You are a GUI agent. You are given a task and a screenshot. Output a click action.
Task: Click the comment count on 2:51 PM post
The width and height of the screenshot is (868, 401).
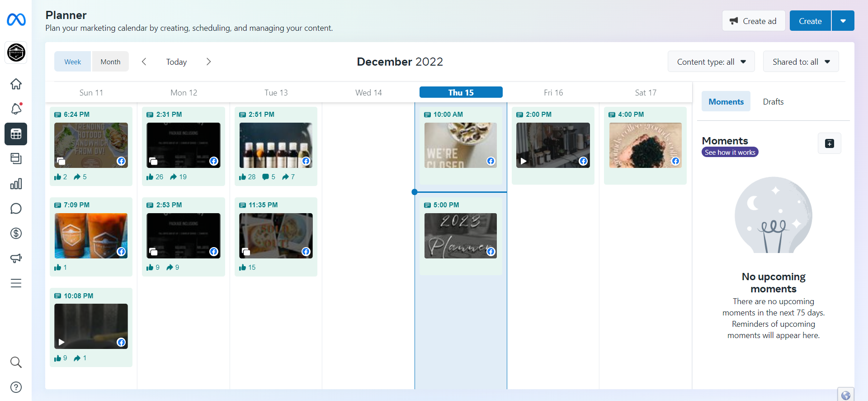pyautogui.click(x=269, y=177)
